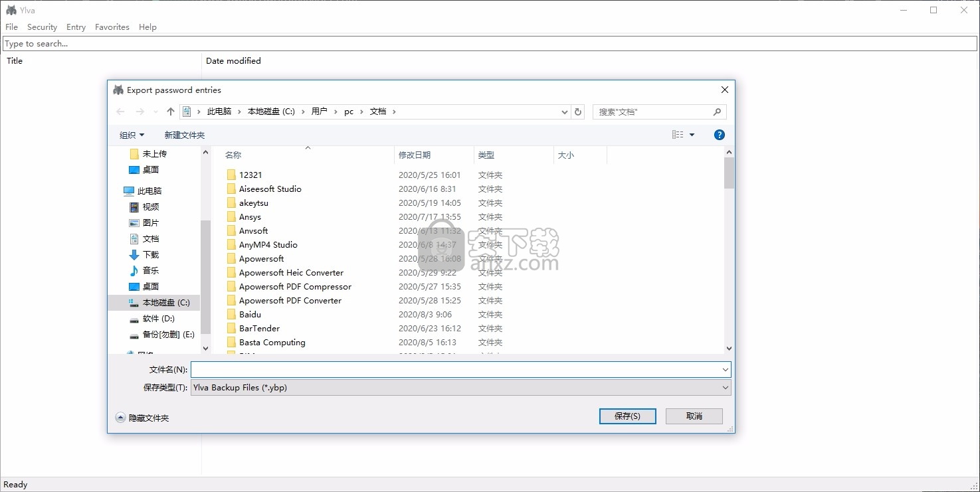Go up one folder level with the up arrow
Viewport: 980px width, 492px height.
(x=171, y=112)
